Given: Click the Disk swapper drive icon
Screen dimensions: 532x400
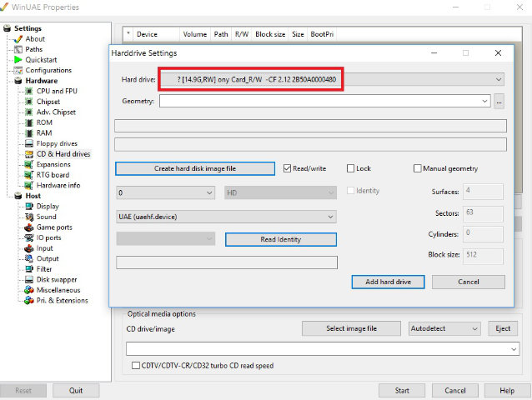Looking at the screenshot, I should [x=29, y=280].
